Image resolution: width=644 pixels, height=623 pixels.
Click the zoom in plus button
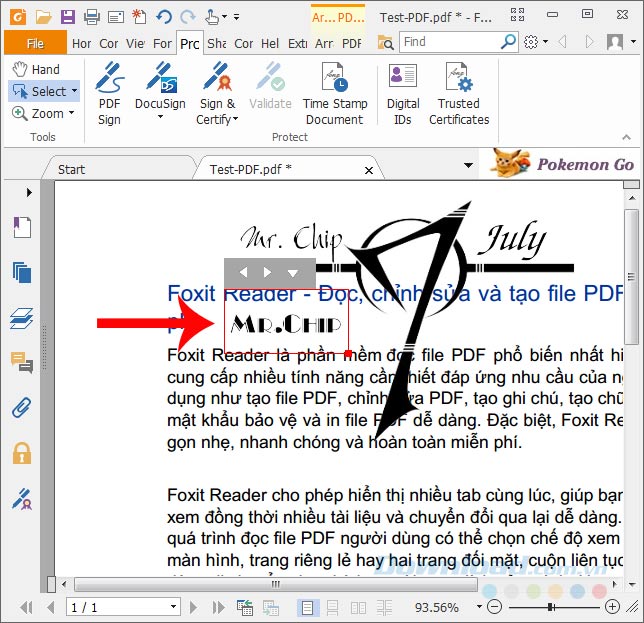[612, 607]
